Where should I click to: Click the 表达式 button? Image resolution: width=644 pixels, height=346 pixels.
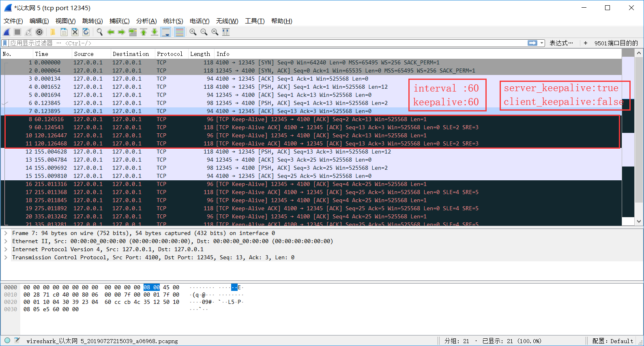pyautogui.click(x=561, y=43)
